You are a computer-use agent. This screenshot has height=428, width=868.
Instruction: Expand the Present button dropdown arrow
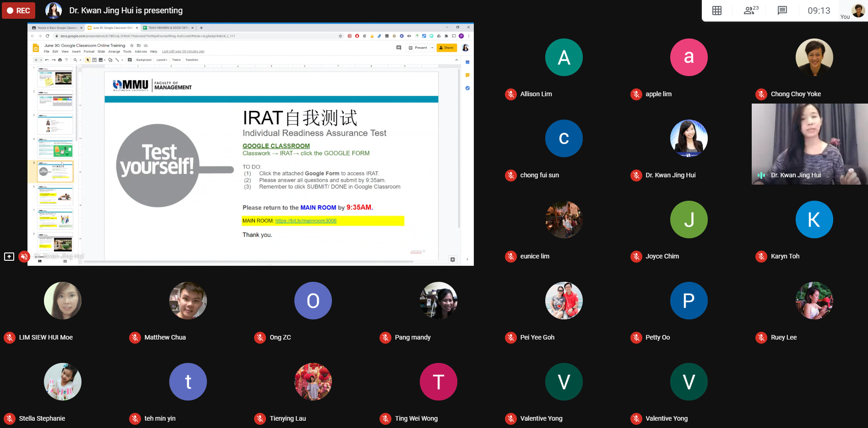pyautogui.click(x=432, y=48)
